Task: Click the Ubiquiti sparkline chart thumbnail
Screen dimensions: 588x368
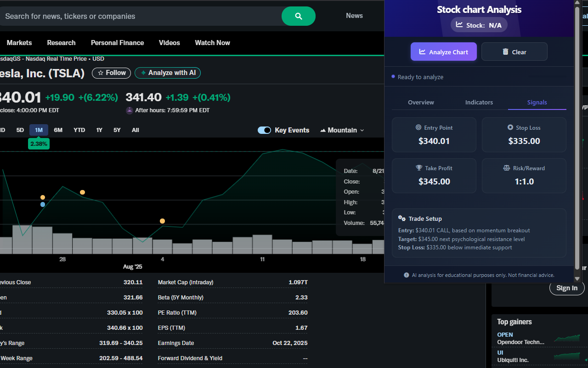Action: pyautogui.click(x=566, y=356)
